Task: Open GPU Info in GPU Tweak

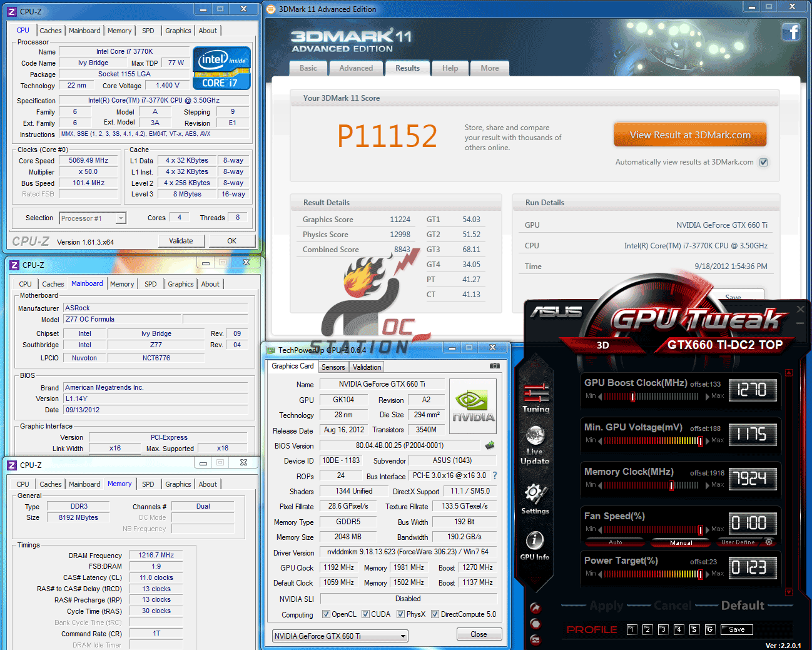Action: pos(535,546)
